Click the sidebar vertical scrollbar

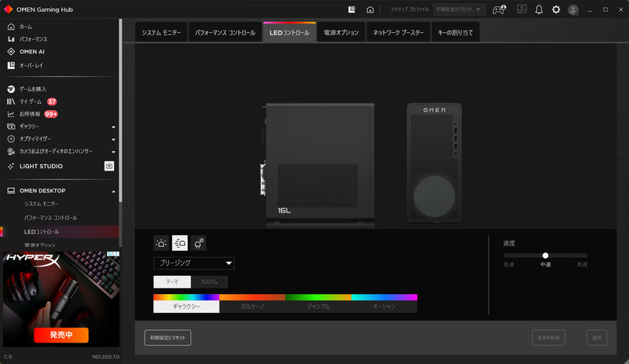click(120, 110)
